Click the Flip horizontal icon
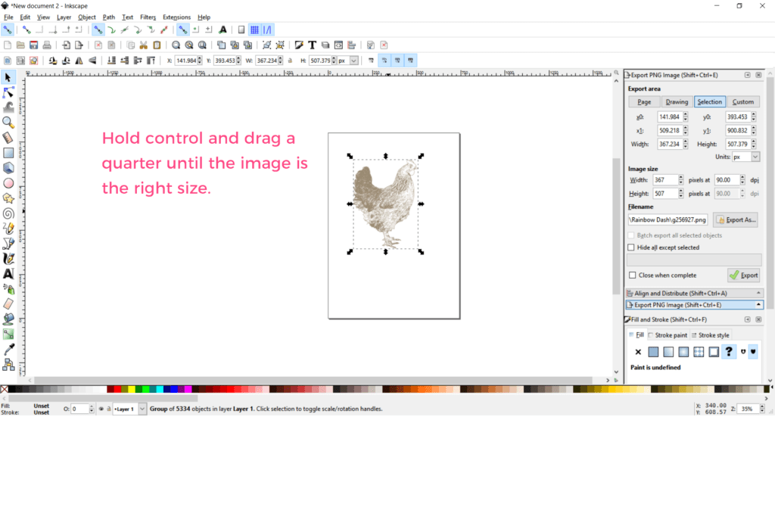 [79, 61]
